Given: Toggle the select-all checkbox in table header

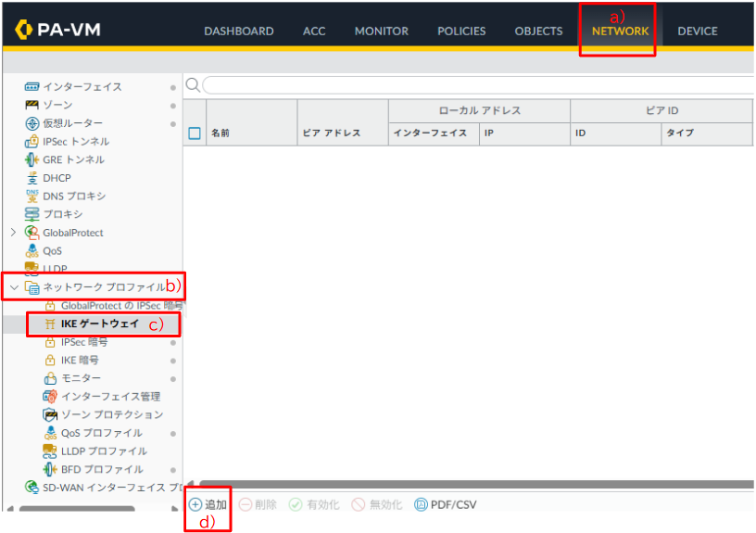Looking at the screenshot, I should 195,133.
